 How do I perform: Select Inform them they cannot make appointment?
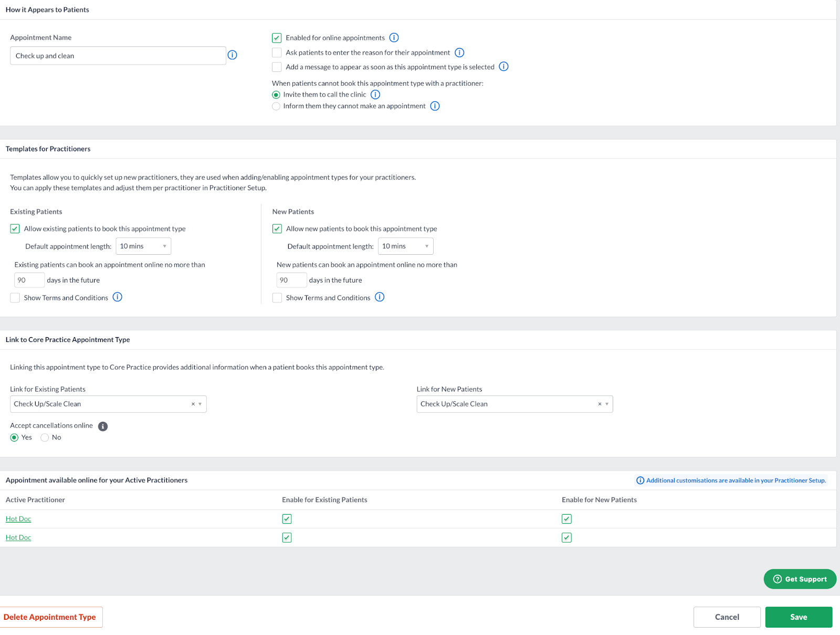coord(276,106)
